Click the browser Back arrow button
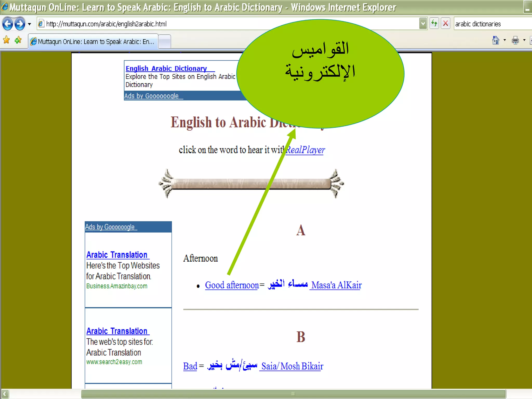 click(8, 24)
